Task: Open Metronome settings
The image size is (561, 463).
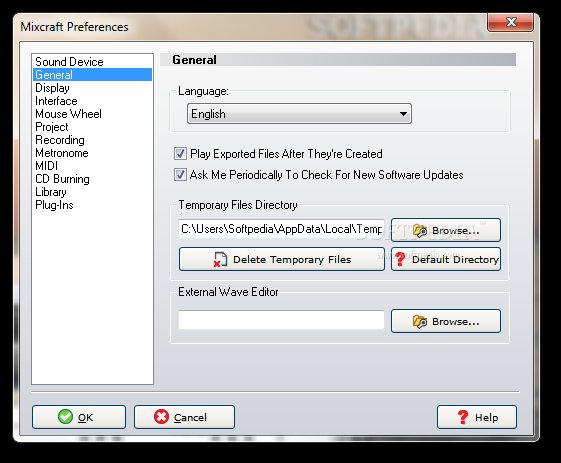Action: pyautogui.click(x=92, y=153)
